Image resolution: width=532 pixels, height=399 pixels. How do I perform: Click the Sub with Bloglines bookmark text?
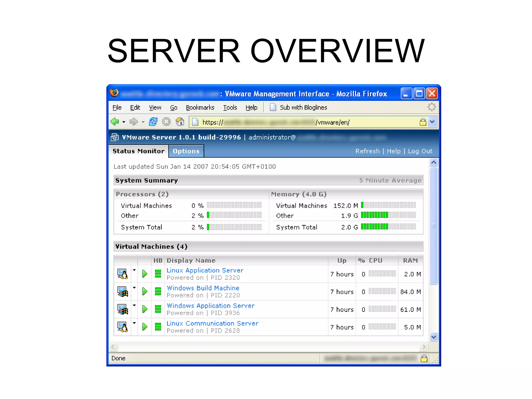tap(303, 108)
